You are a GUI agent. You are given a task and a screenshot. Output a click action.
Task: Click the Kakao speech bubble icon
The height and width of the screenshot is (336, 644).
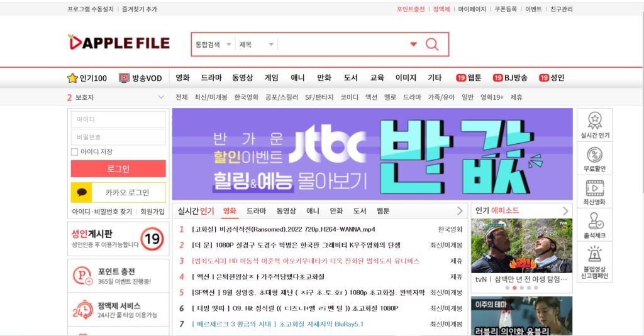tap(82, 192)
